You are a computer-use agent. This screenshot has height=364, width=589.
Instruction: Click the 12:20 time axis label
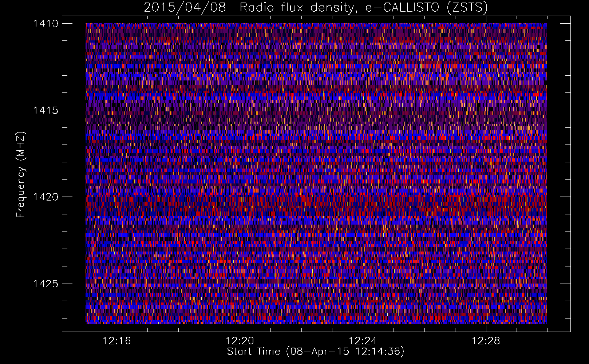coord(240,341)
